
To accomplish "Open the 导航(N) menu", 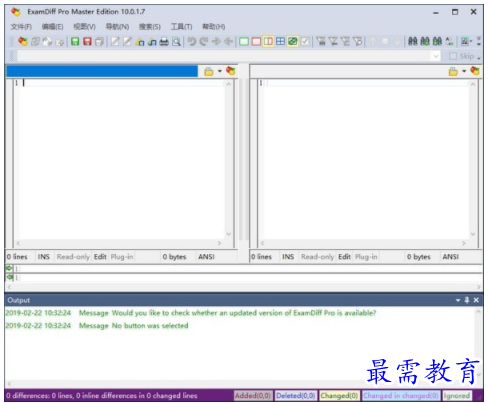I will pos(117,27).
